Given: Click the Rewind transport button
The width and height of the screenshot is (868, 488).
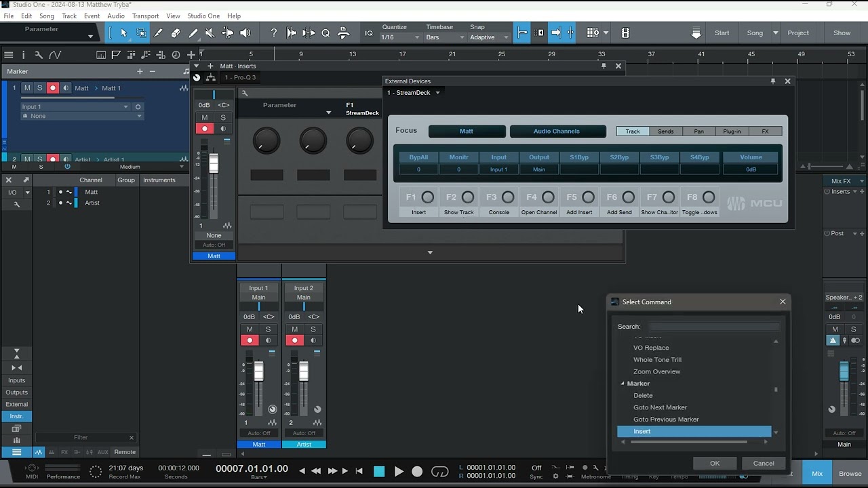Looking at the screenshot, I should (x=316, y=471).
